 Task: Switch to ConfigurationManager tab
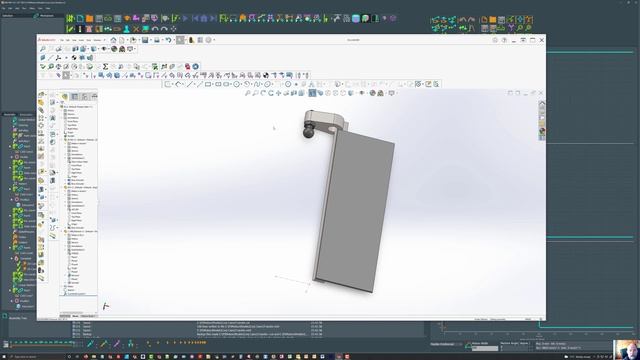click(x=84, y=96)
